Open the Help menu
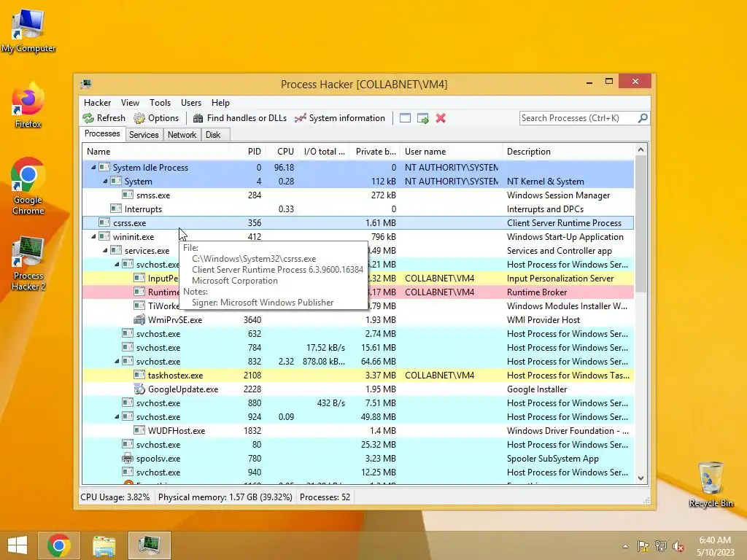The width and height of the screenshot is (747, 560). [220, 102]
